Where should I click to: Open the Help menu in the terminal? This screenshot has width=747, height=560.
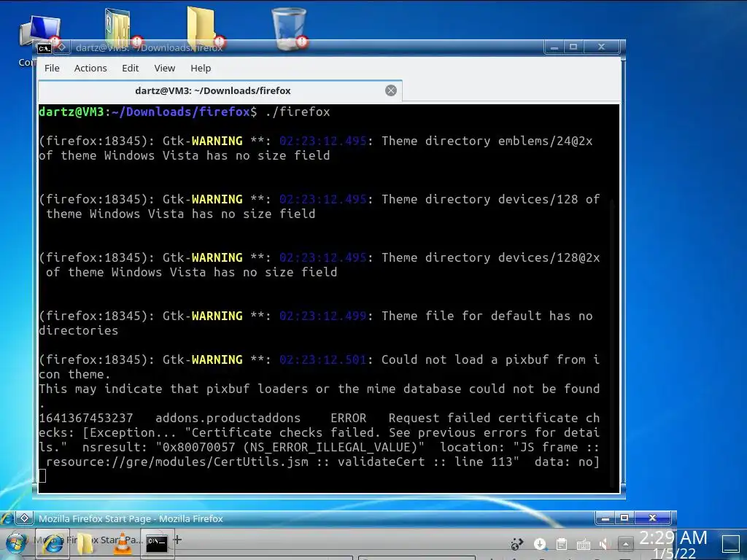coord(201,68)
